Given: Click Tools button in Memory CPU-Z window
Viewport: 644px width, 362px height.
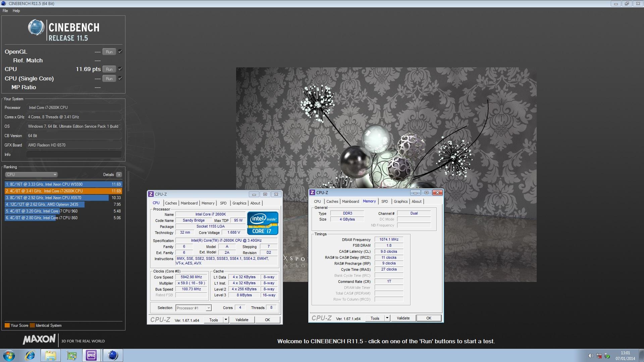Looking at the screenshot, I should point(375,318).
